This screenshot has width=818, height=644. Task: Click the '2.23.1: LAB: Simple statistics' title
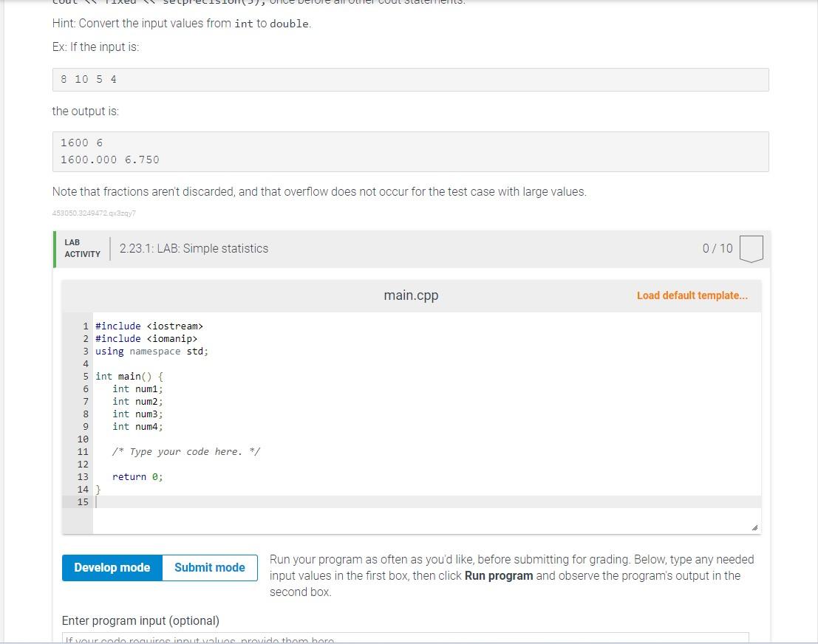click(x=194, y=249)
